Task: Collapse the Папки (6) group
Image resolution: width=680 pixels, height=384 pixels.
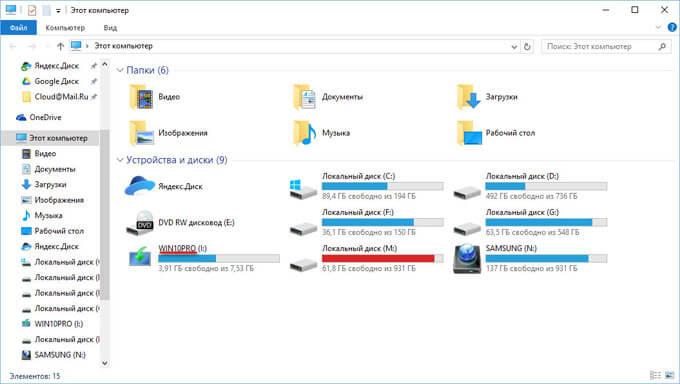Action: tap(120, 70)
